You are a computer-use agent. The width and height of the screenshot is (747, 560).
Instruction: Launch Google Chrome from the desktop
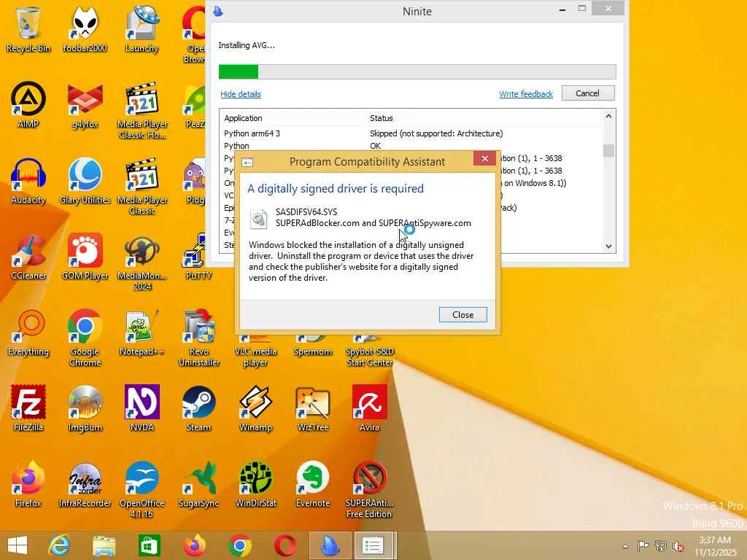(85, 338)
